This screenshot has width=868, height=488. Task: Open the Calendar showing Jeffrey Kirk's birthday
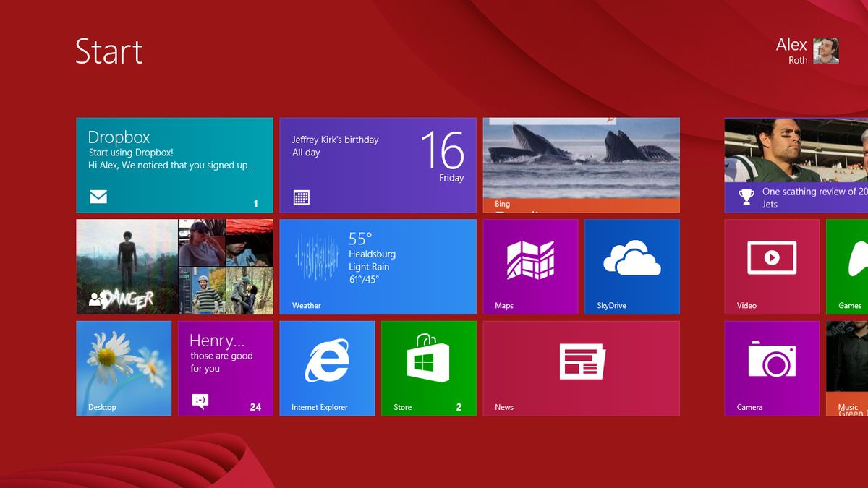pyautogui.click(x=378, y=165)
